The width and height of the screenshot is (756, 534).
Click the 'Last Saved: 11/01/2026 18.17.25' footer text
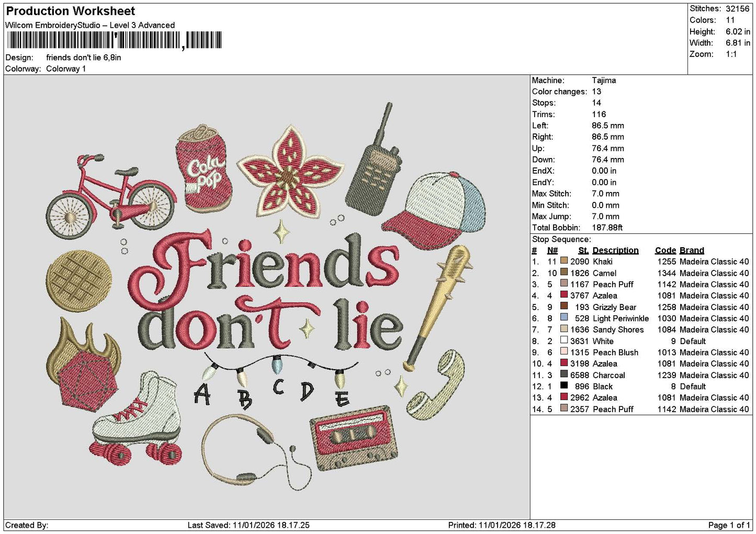tap(249, 525)
